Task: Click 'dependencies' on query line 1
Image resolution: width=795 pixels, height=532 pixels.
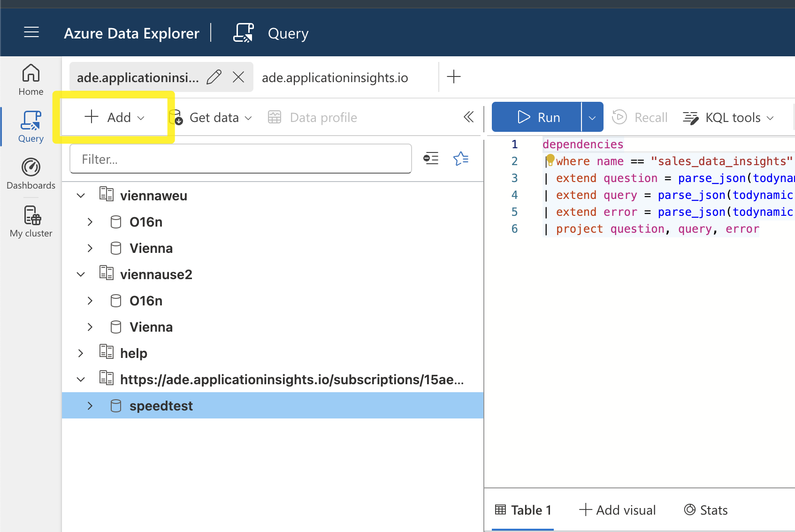Action: tap(583, 144)
